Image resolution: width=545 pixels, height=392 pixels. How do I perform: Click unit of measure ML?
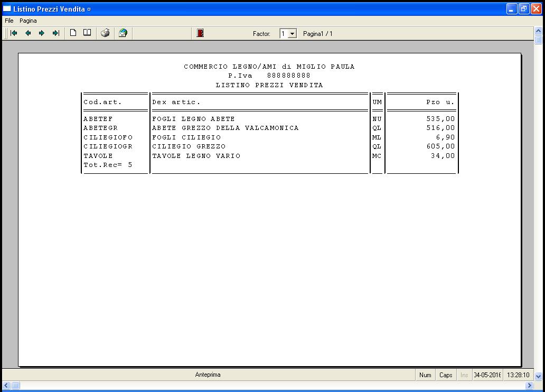click(x=377, y=137)
